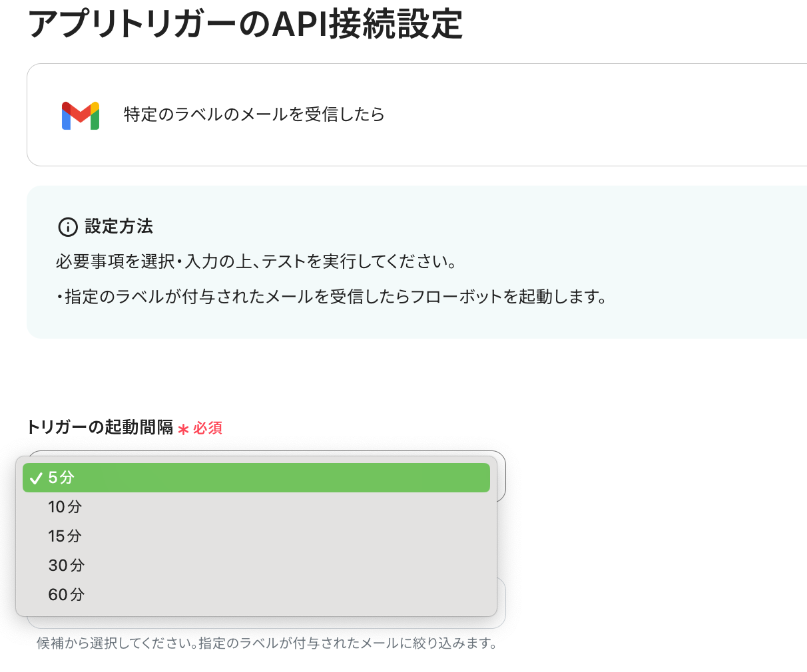Click the トリガーの起動間隔 field label

[100, 427]
